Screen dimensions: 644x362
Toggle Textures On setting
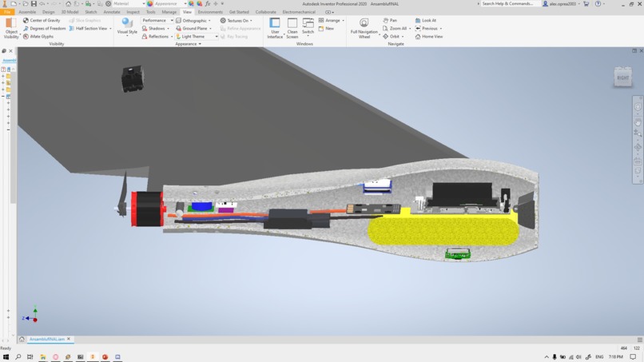click(235, 20)
